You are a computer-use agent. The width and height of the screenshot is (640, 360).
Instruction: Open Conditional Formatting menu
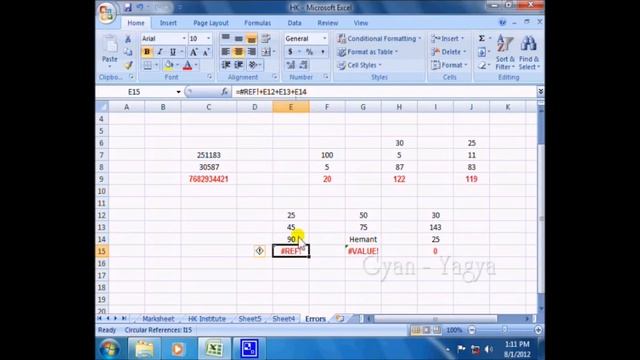[x=379, y=38]
